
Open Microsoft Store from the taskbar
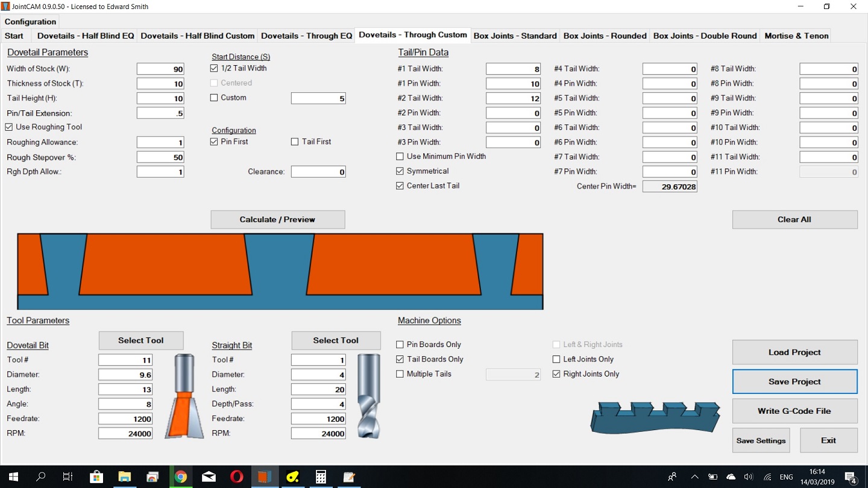(96, 477)
